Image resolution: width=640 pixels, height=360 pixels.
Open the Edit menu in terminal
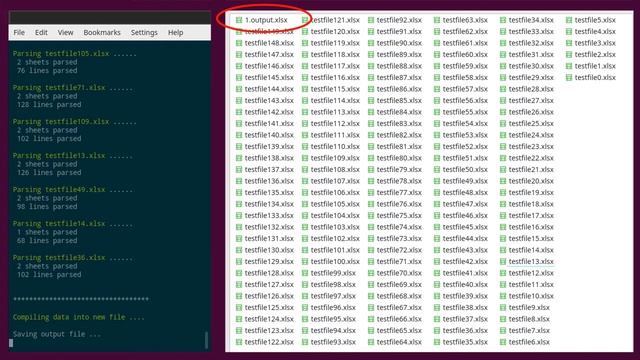41,32
